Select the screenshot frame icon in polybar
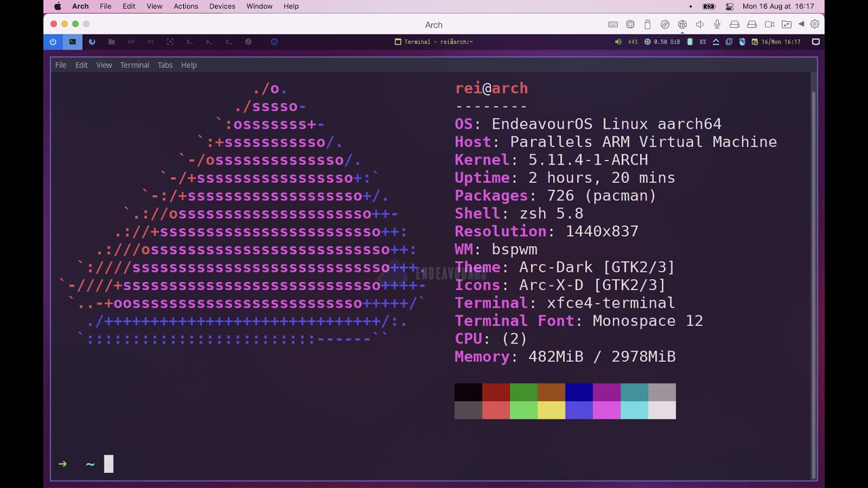 pos(170,41)
